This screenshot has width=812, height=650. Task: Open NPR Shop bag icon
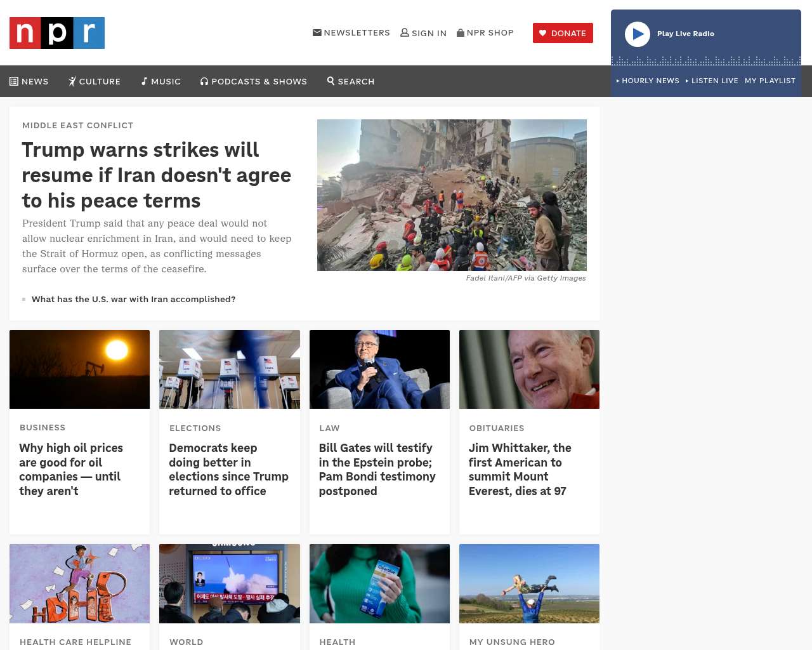point(461,33)
